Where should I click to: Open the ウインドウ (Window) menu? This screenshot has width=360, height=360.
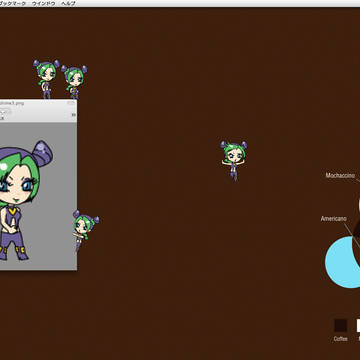(x=44, y=3)
